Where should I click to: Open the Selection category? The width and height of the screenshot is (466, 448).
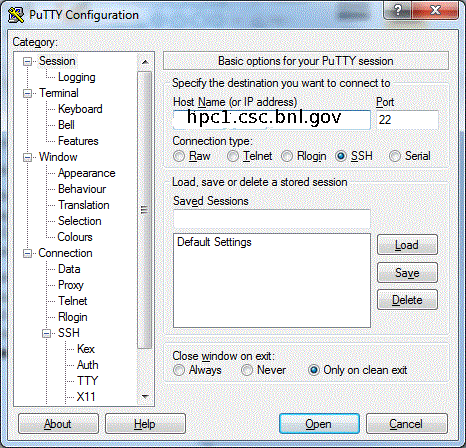79,221
